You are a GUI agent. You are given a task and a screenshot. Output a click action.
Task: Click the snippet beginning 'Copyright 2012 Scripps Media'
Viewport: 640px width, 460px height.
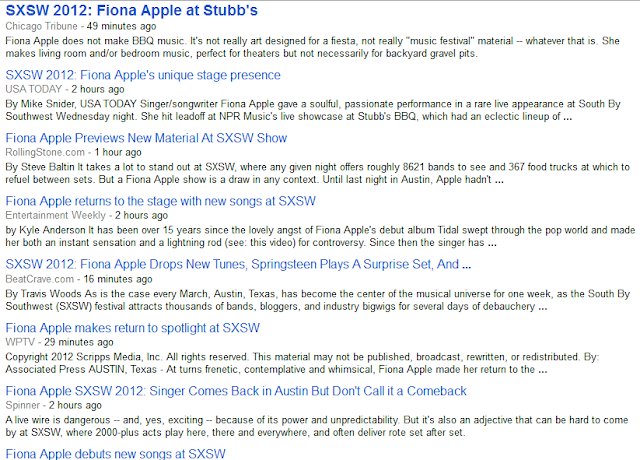[x=302, y=363]
